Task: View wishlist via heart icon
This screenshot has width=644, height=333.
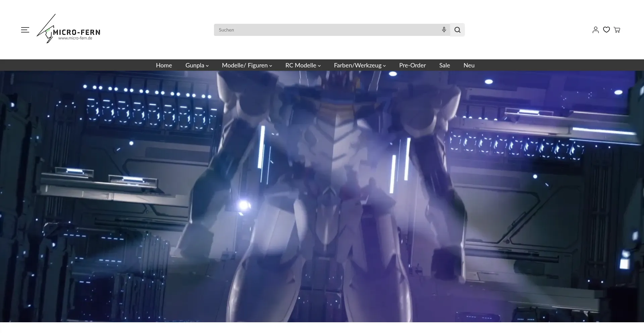Action: point(606,30)
